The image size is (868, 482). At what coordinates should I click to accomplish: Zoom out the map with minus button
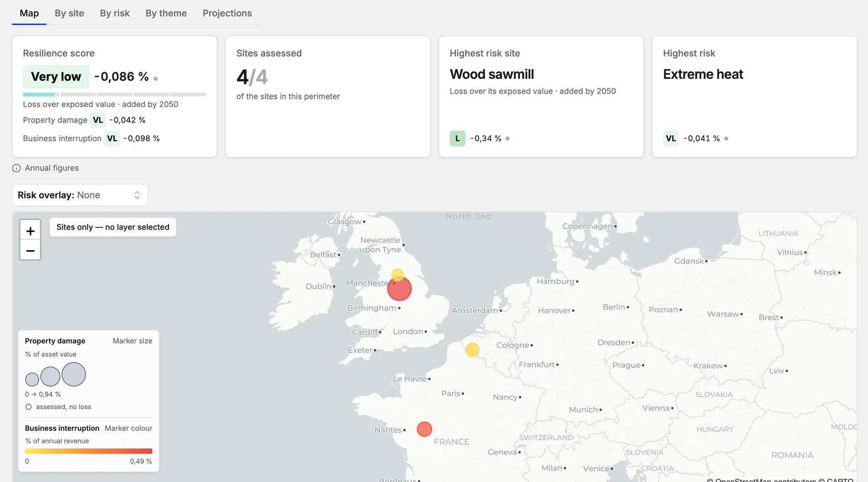(30, 250)
